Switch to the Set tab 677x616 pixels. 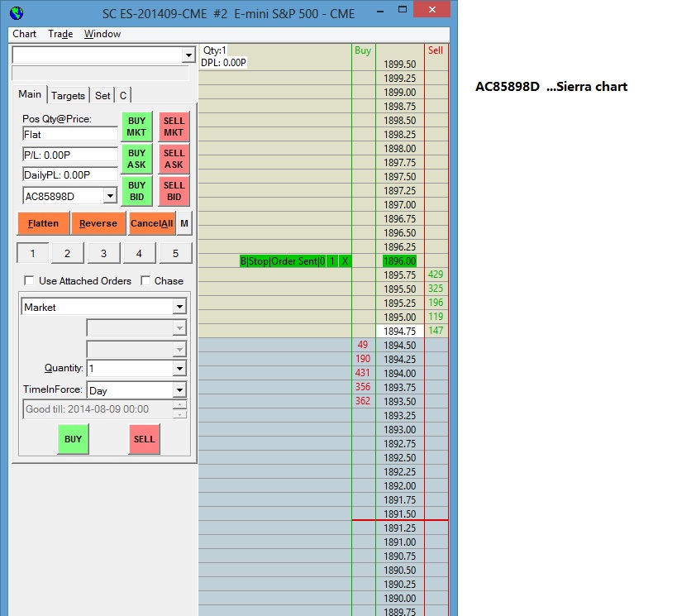coord(103,95)
